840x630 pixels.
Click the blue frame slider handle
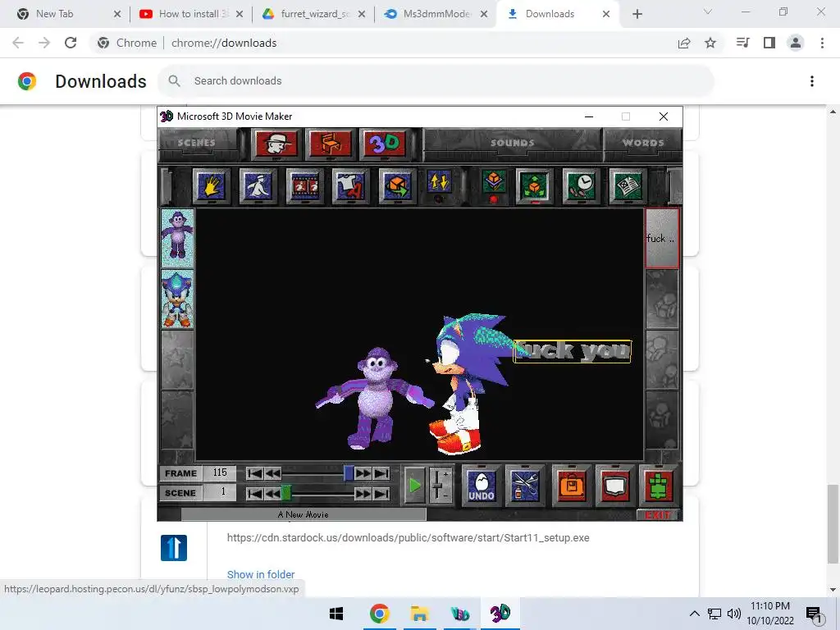coord(348,473)
